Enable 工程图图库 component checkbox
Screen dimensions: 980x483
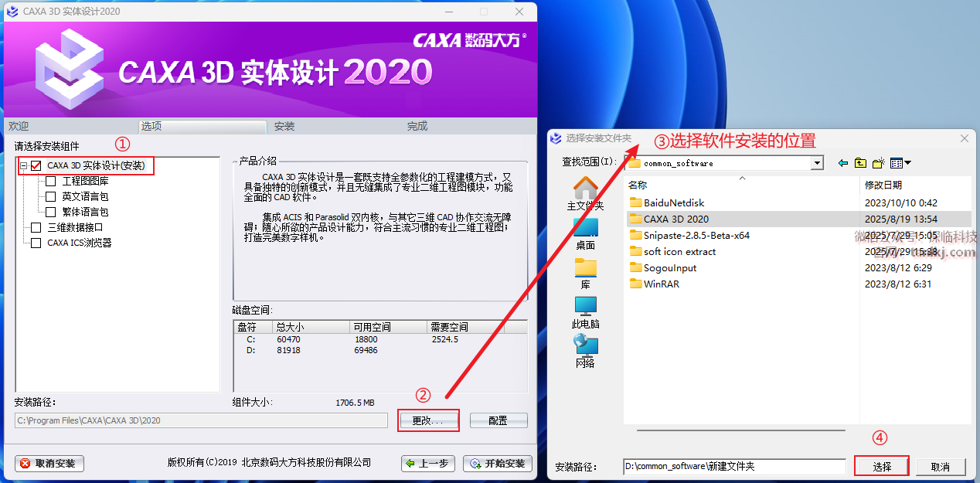coord(51,182)
